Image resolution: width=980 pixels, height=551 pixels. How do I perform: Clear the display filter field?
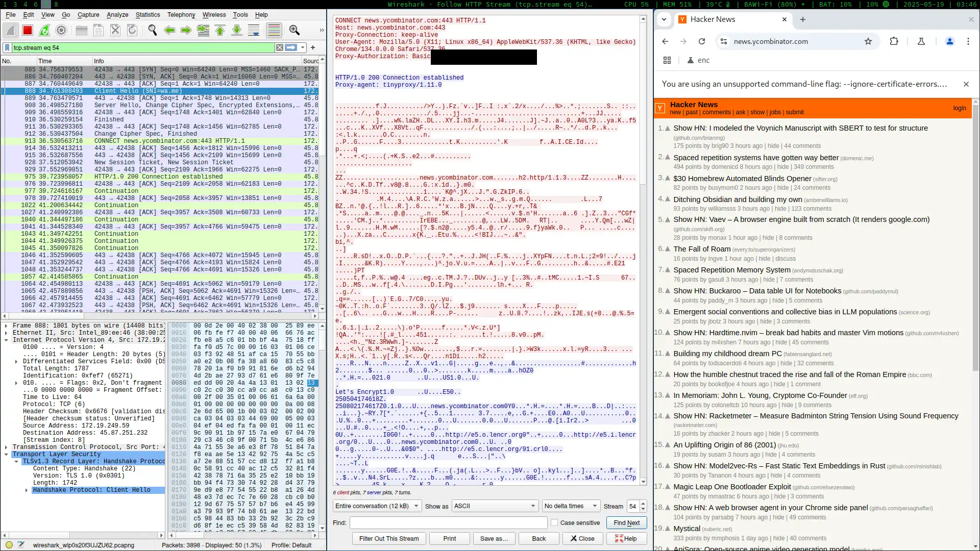(x=280, y=47)
